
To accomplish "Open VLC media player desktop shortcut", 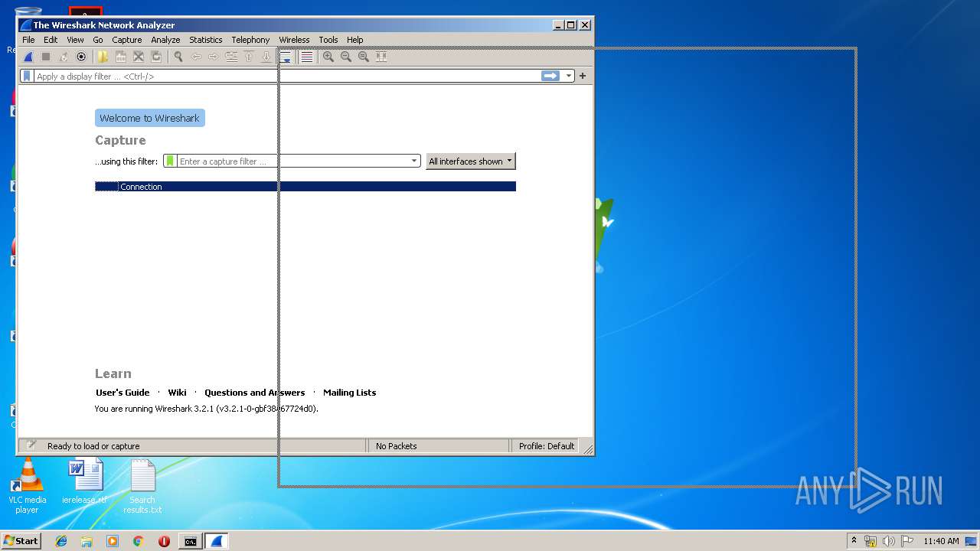I will tap(28, 486).
